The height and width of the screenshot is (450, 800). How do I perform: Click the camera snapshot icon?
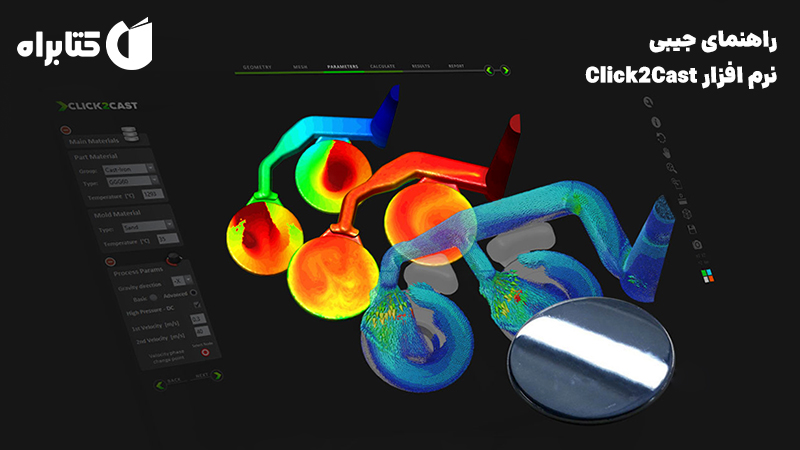tap(697, 245)
